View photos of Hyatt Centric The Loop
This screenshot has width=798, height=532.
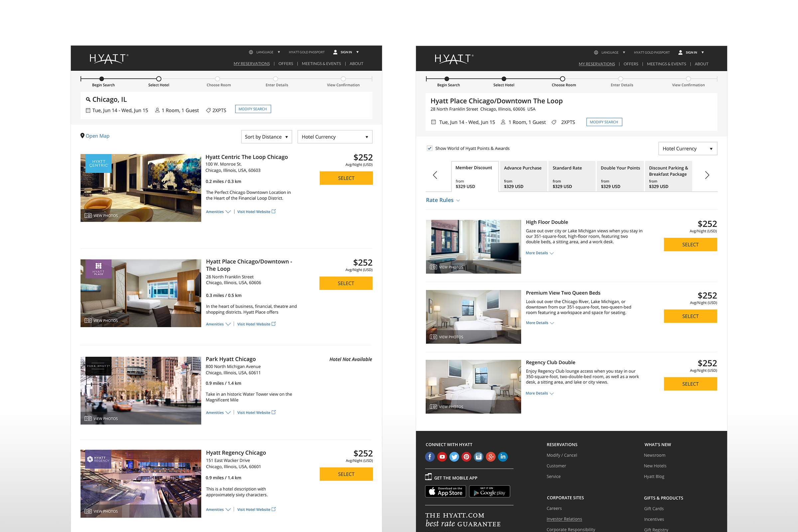(101, 215)
